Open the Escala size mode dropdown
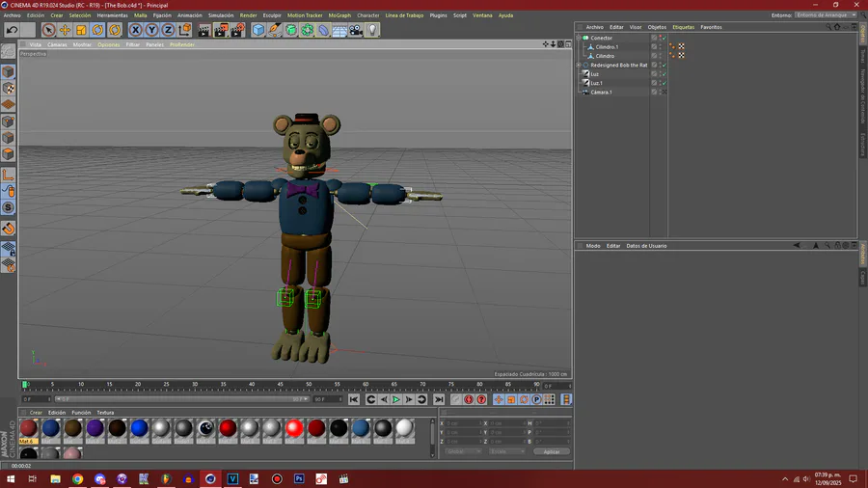Image resolution: width=868 pixels, height=488 pixels. [x=506, y=451]
